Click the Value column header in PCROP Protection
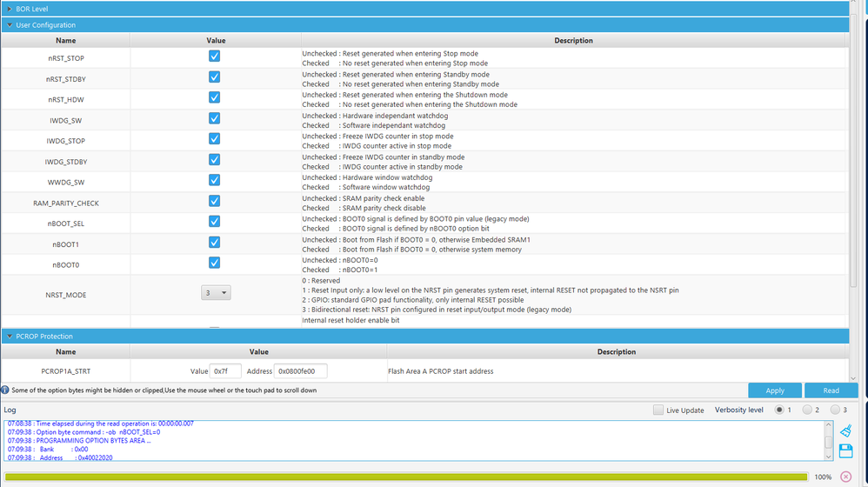The image size is (868, 487). [258, 352]
